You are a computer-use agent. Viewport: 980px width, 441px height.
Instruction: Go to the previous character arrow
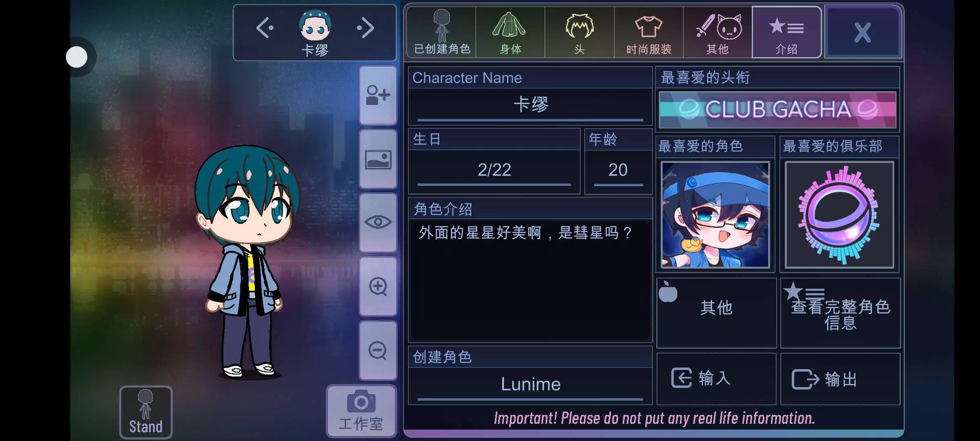[x=265, y=28]
